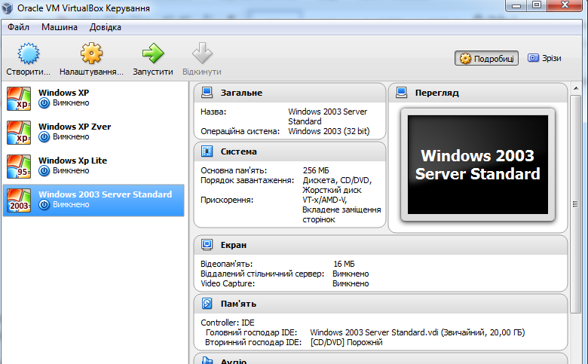Viewport: 588px width, 364px height.
Task: Click the Порядок завантаження label
Action: point(247,180)
